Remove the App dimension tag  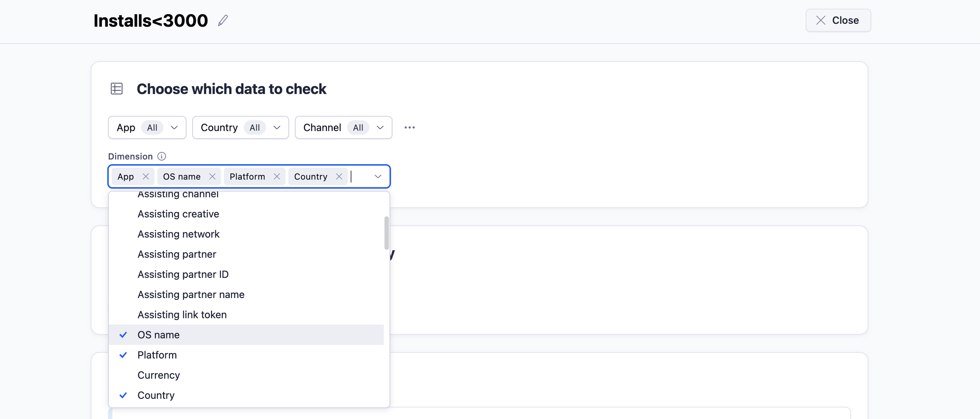(x=145, y=176)
